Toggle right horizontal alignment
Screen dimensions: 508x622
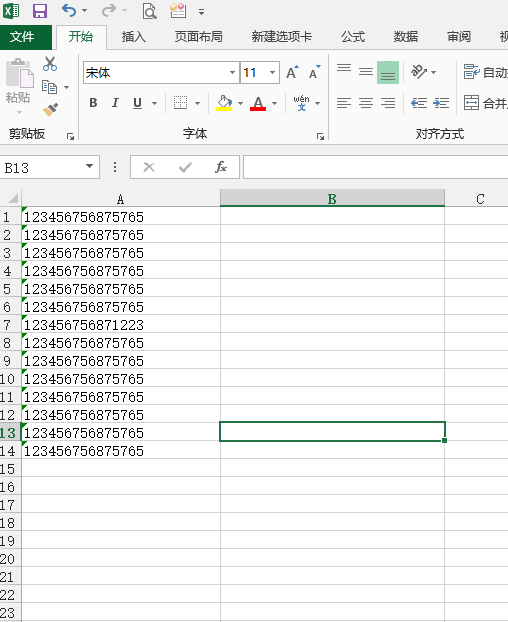388,103
